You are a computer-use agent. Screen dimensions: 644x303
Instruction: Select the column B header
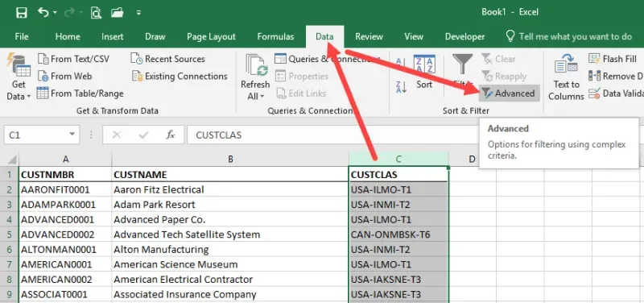click(x=230, y=159)
